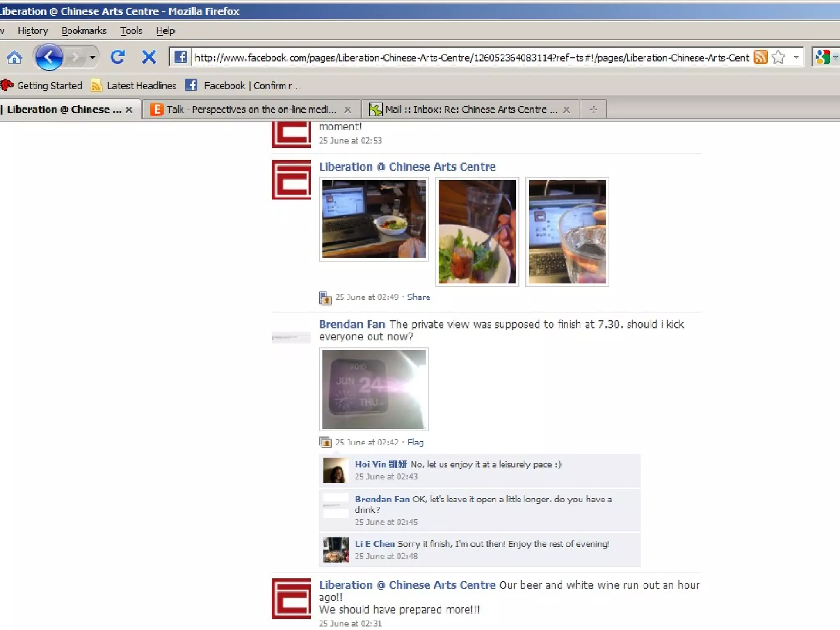The image size is (840, 630).
Task: Bookmark this page with the star icon
Action: click(x=778, y=57)
